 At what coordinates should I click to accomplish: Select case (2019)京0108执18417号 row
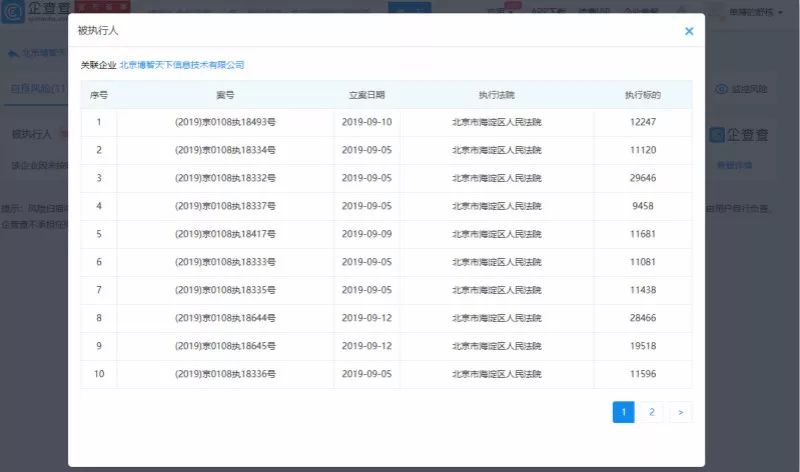386,234
